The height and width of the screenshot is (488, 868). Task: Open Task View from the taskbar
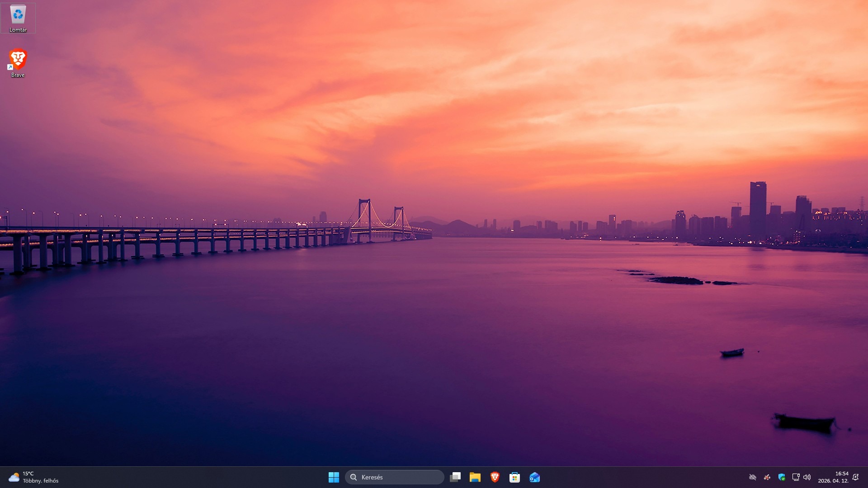point(455,477)
